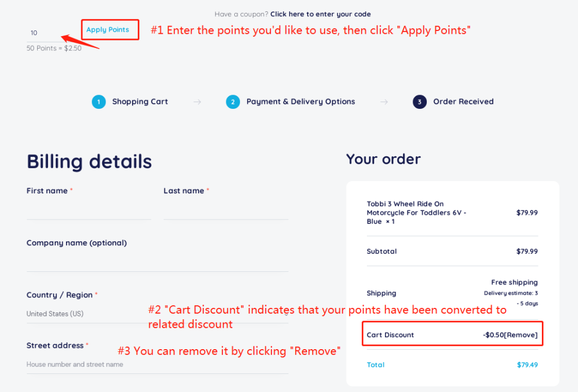578x392 pixels.
Task: Click the Tobbi 3 Wheel Ride On product name
Action: (416, 213)
